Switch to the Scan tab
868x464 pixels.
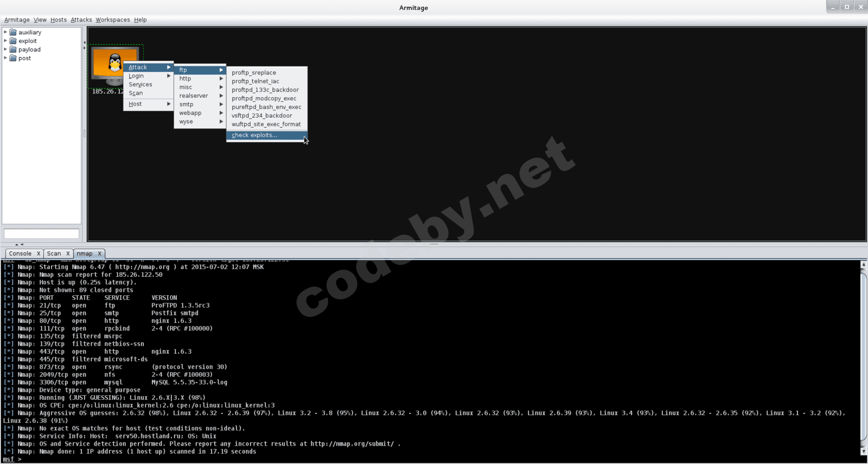click(x=54, y=253)
